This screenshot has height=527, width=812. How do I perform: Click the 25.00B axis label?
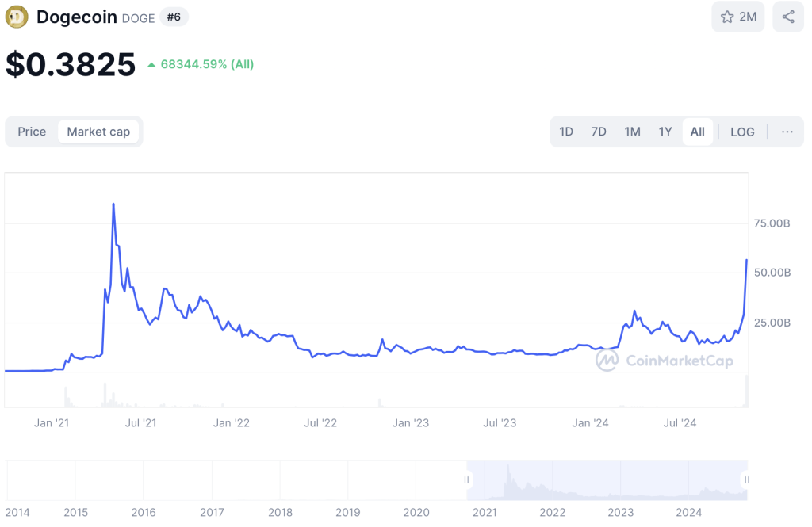point(772,323)
